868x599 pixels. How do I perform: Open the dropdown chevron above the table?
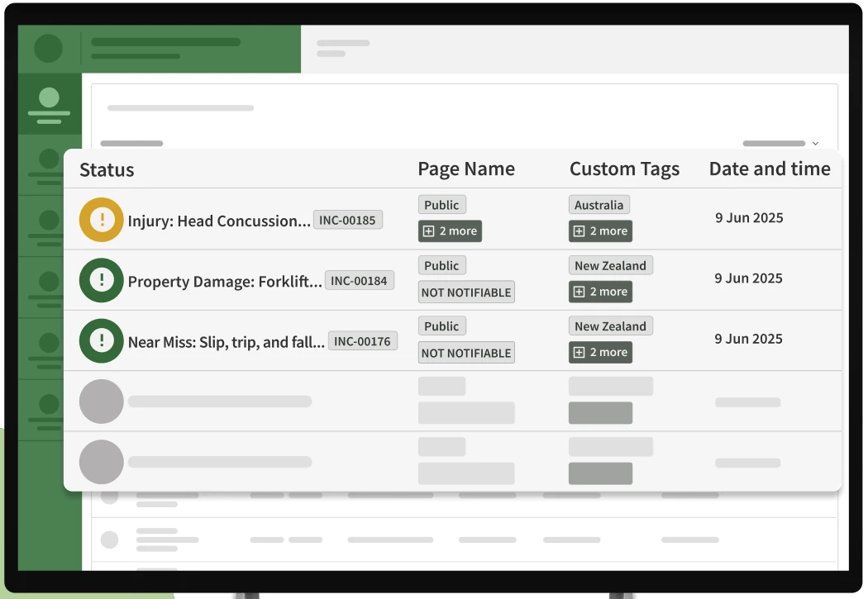815,143
